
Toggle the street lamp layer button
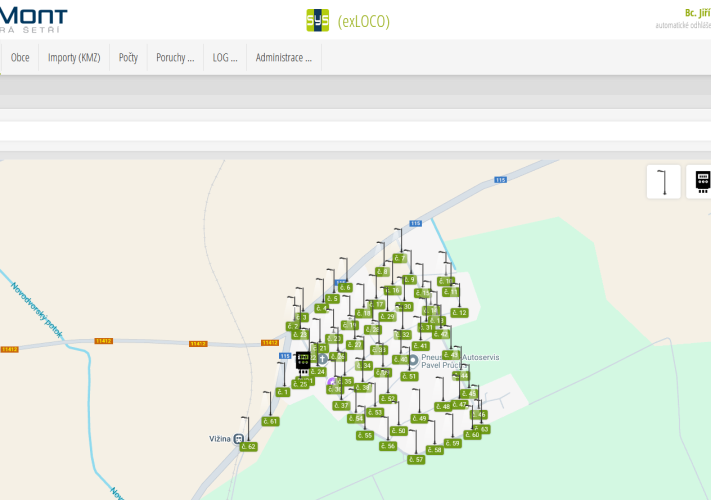coord(663,182)
